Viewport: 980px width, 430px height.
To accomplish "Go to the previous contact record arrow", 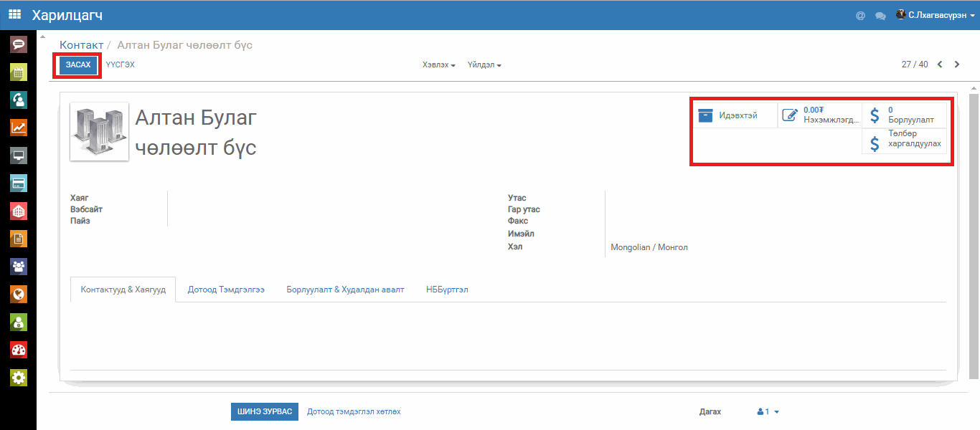I will coord(940,64).
